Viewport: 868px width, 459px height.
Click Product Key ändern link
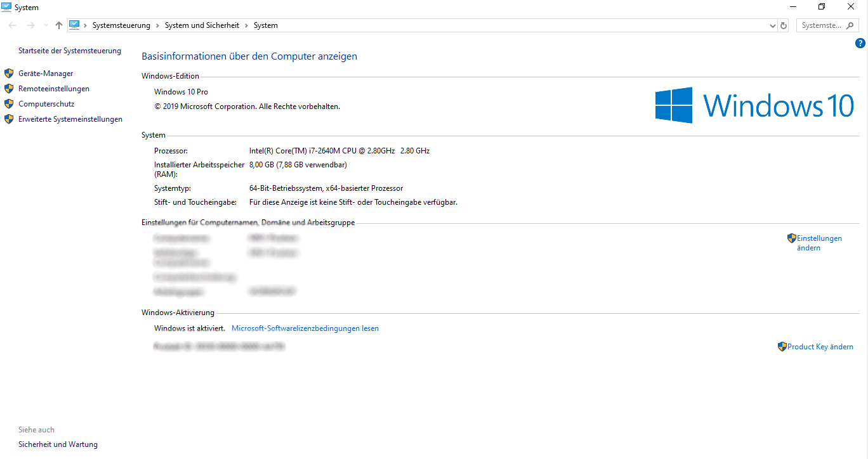coord(820,347)
